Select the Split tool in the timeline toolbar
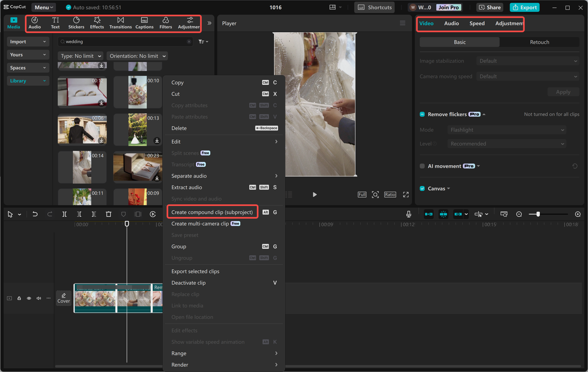This screenshot has width=588, height=372. (x=65, y=214)
